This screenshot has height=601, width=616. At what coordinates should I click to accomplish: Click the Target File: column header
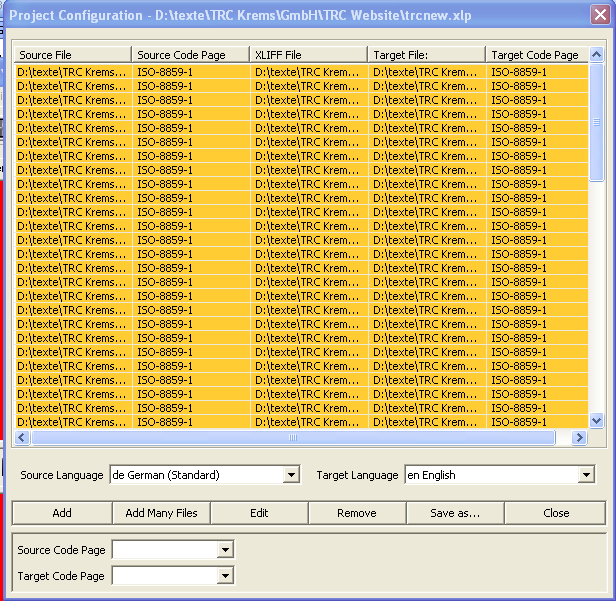(x=426, y=55)
